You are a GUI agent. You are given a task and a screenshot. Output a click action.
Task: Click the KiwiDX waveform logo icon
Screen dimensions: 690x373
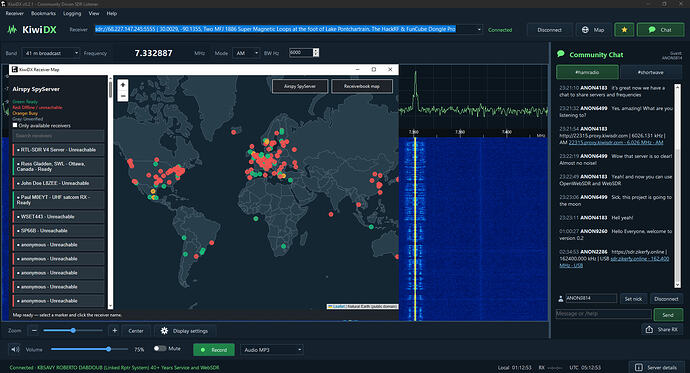point(12,29)
